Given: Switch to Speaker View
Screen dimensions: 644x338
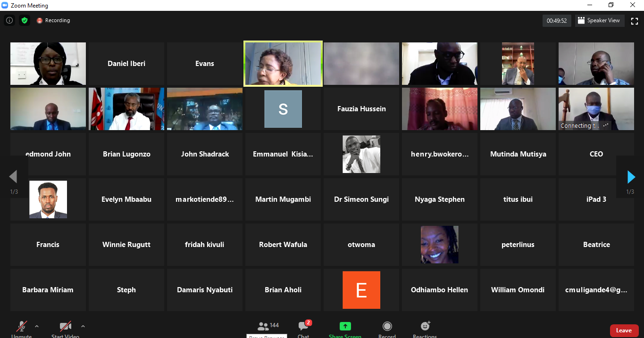Looking at the screenshot, I should (x=599, y=21).
